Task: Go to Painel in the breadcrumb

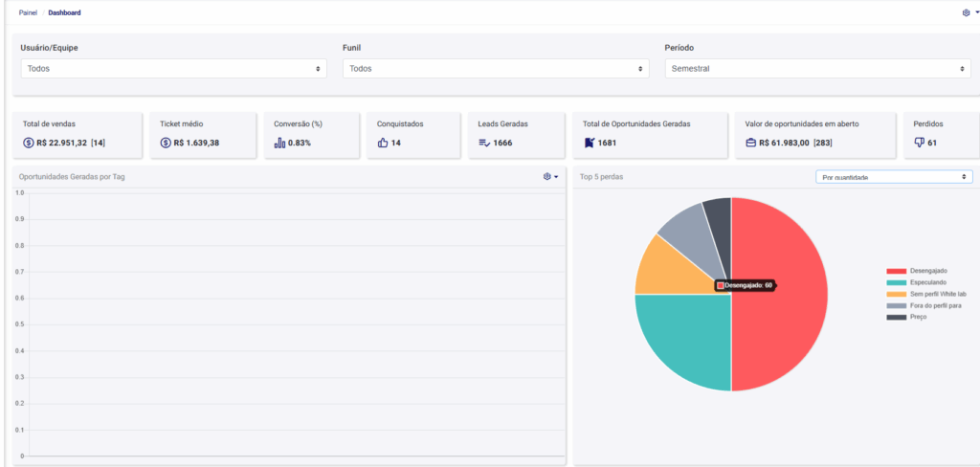Action: [x=28, y=12]
